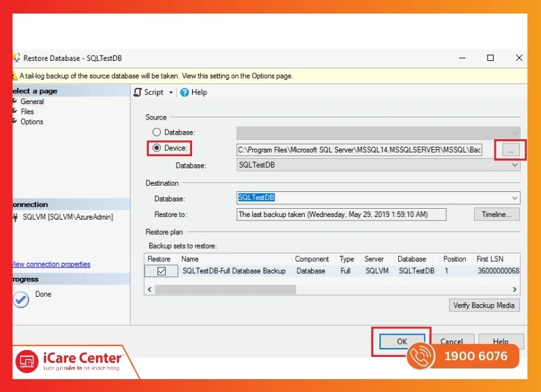Open View connection properties link

(x=51, y=264)
